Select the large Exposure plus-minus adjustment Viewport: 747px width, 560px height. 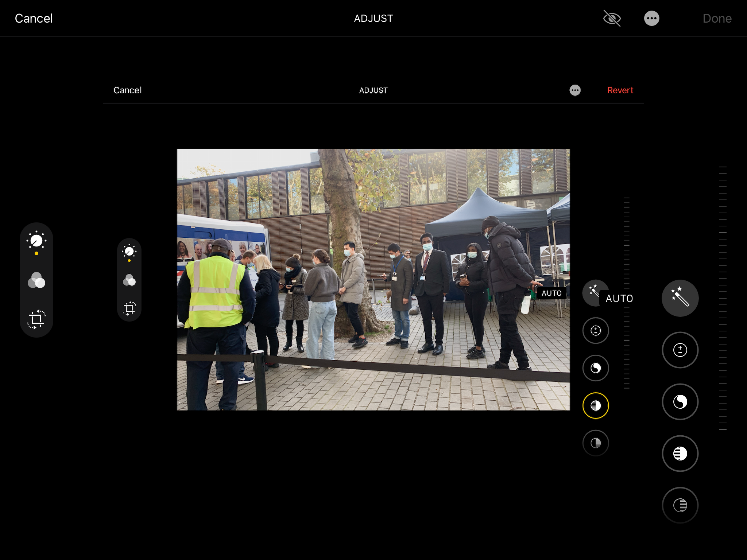pos(680,350)
